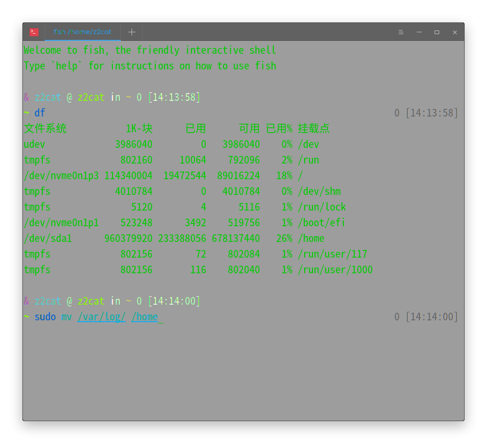Click '114340004' block count value
487x448 pixels.
[x=128, y=176]
